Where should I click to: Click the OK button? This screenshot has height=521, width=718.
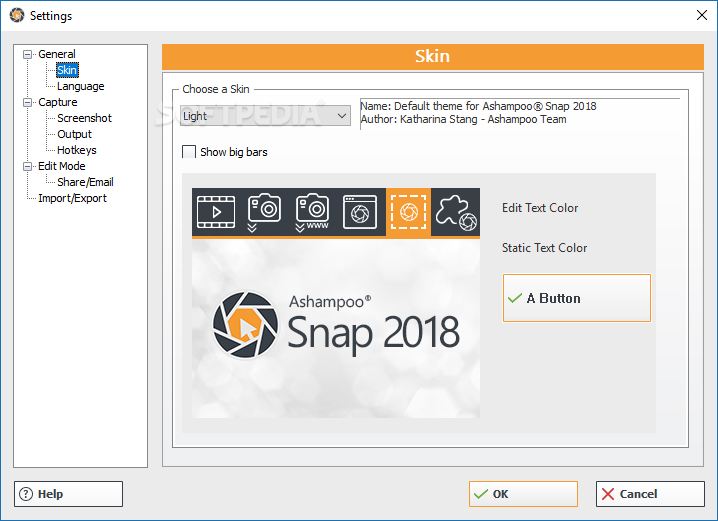523,494
